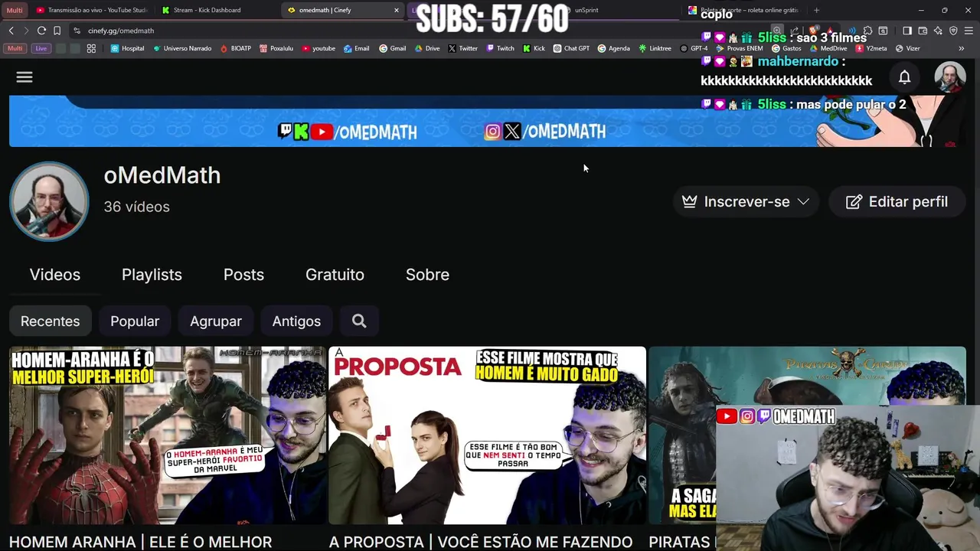Open the Agenda bookmark
The width and height of the screenshot is (980, 551).
click(613, 48)
